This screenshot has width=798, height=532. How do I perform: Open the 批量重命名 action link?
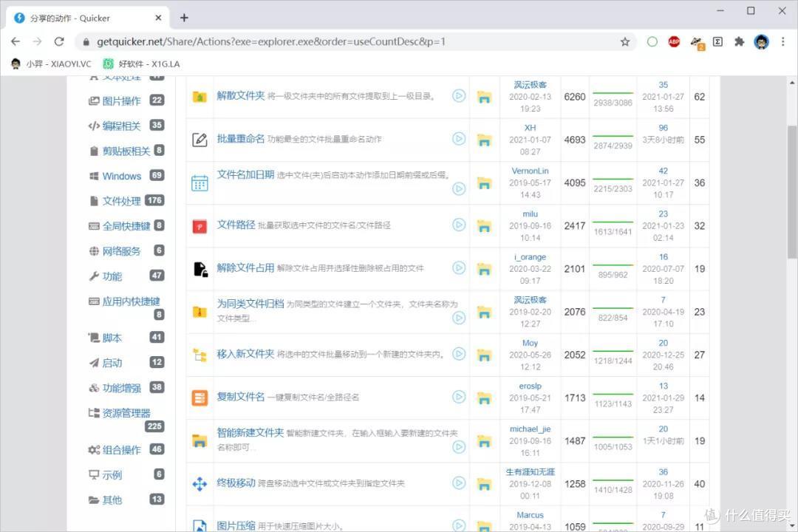click(x=241, y=138)
